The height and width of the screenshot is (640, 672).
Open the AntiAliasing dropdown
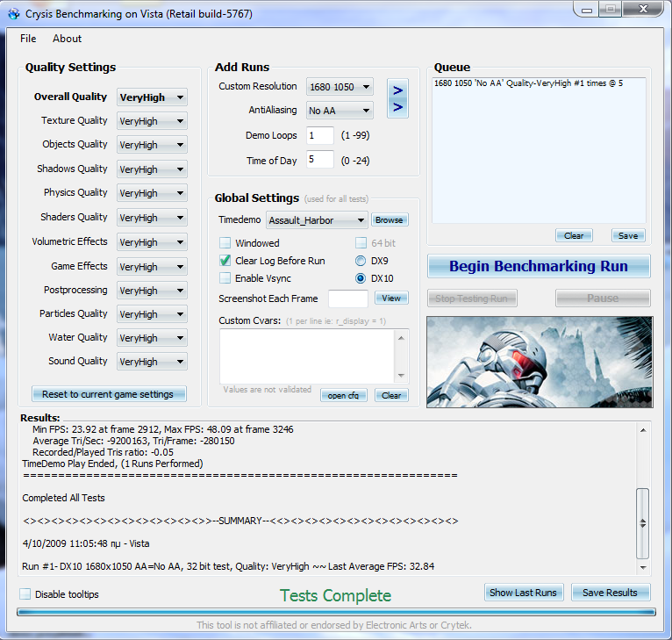pyautogui.click(x=340, y=111)
